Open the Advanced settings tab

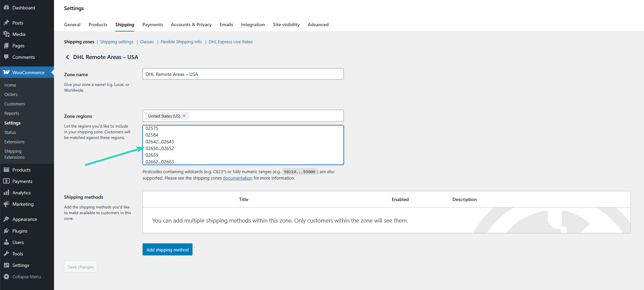tap(318, 25)
